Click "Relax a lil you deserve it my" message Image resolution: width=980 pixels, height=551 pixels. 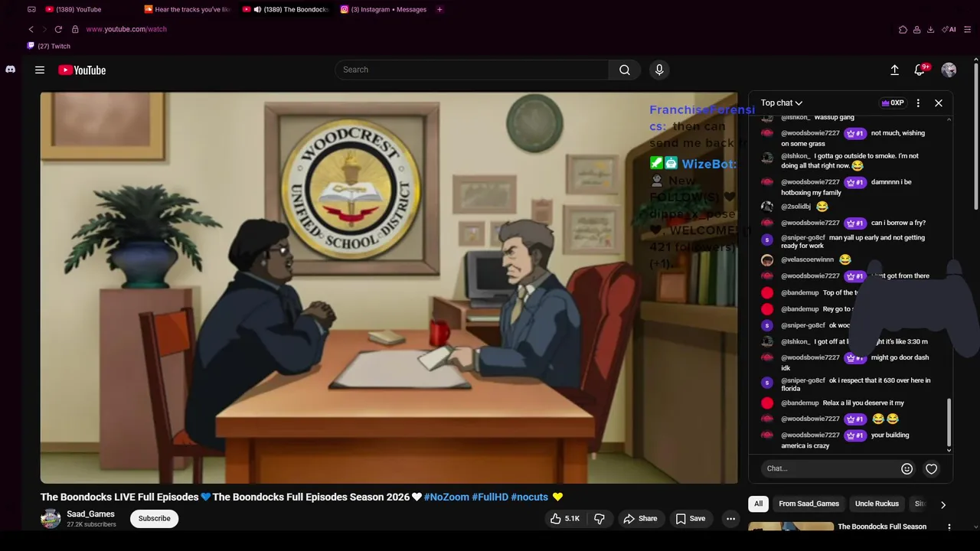pos(864,403)
